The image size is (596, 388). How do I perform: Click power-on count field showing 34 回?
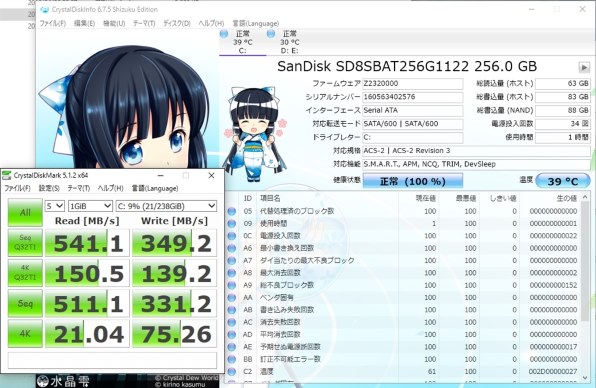pos(563,124)
